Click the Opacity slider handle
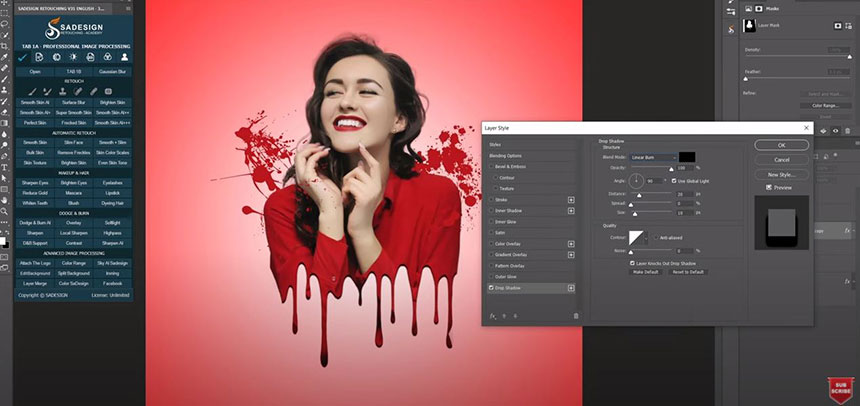Screen dimensions: 860x406 671,169
